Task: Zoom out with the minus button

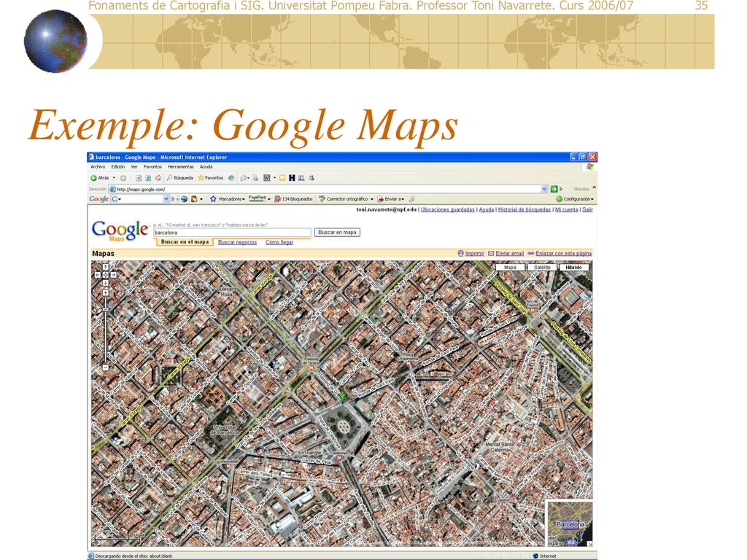Action: (x=105, y=367)
